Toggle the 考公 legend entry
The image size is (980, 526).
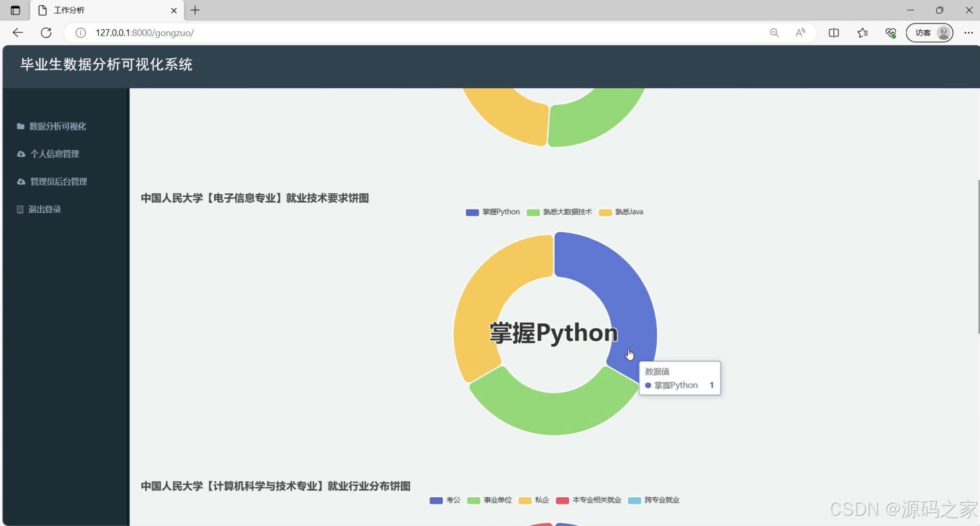[444, 500]
